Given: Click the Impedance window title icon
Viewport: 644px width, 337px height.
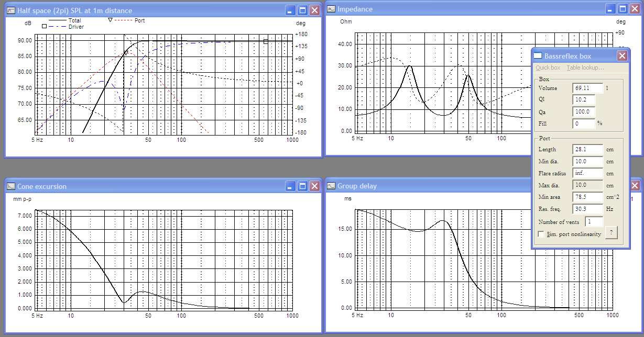Looking at the screenshot, I should click(x=331, y=9).
